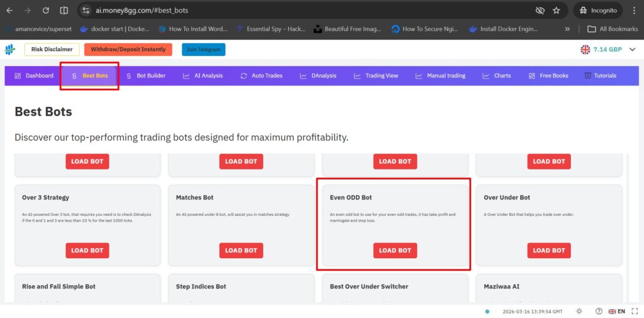This screenshot has width=644, height=318.
Task: Click the server time 2026-03-16 13:39:54 GMT
Action: pyautogui.click(x=533, y=312)
